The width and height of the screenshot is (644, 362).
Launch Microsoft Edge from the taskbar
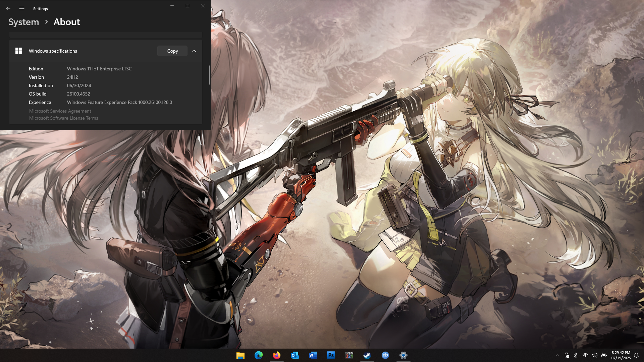pos(259,355)
